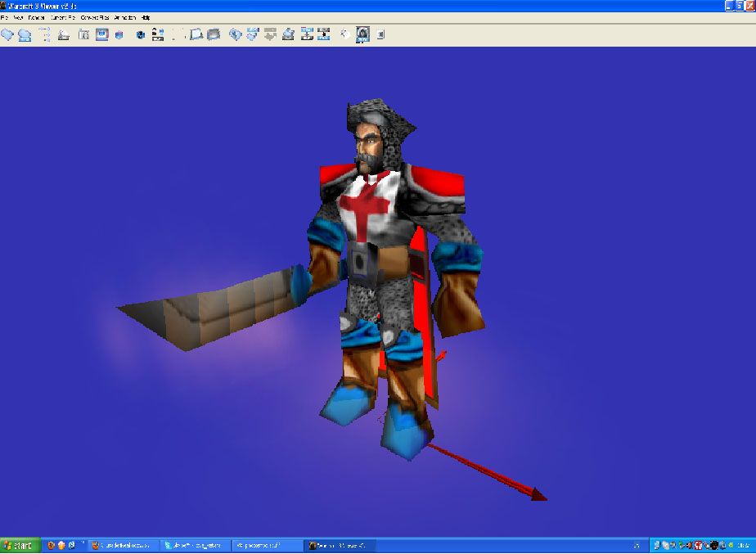Click the second blue cloud toolbar icon with label
Image resolution: width=756 pixels, height=554 pixels.
click(25, 34)
